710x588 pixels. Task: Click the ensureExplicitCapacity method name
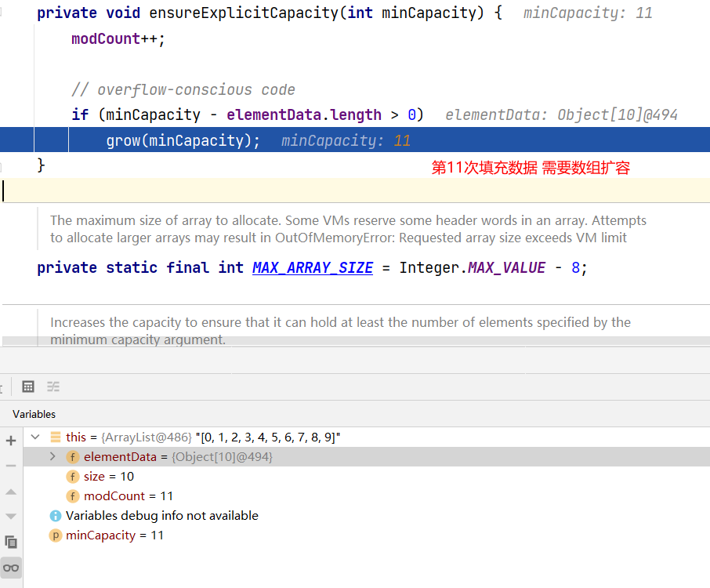coord(244,13)
